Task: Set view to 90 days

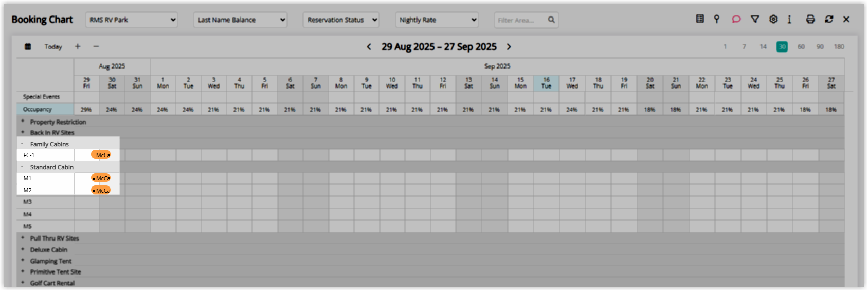Action: click(x=820, y=46)
